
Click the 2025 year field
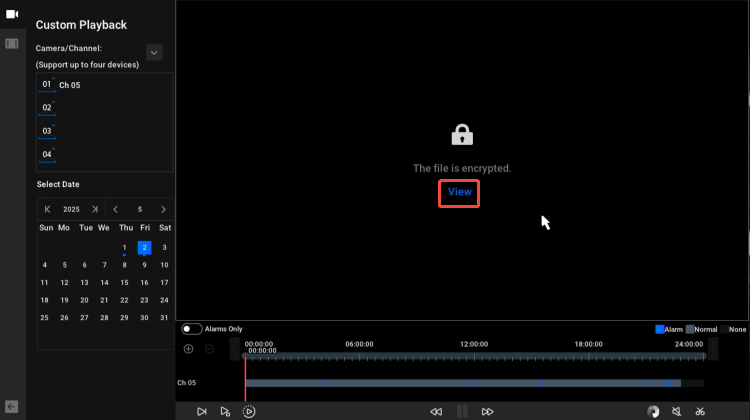[71, 209]
